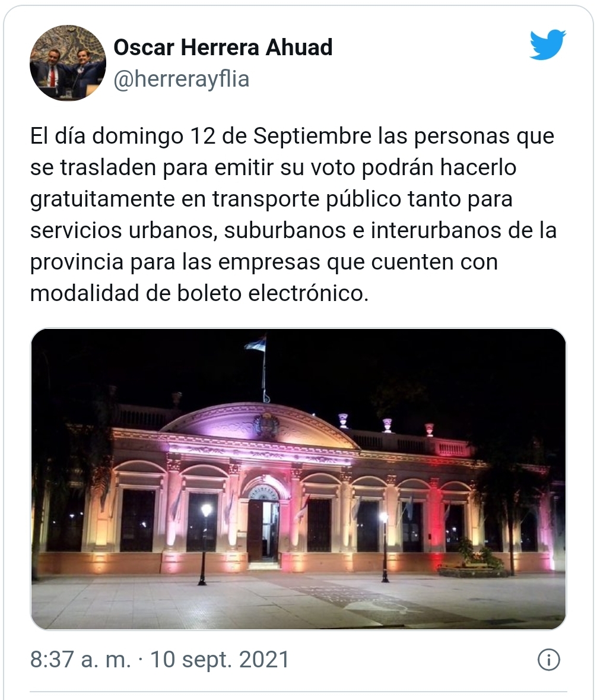Click the 10 sept. 2021 date
The image size is (597, 700).
(x=220, y=660)
